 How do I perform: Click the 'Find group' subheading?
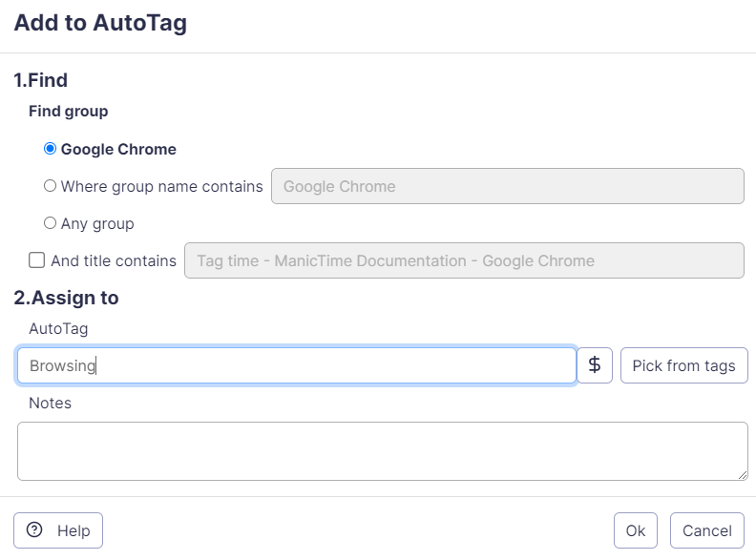pos(68,112)
